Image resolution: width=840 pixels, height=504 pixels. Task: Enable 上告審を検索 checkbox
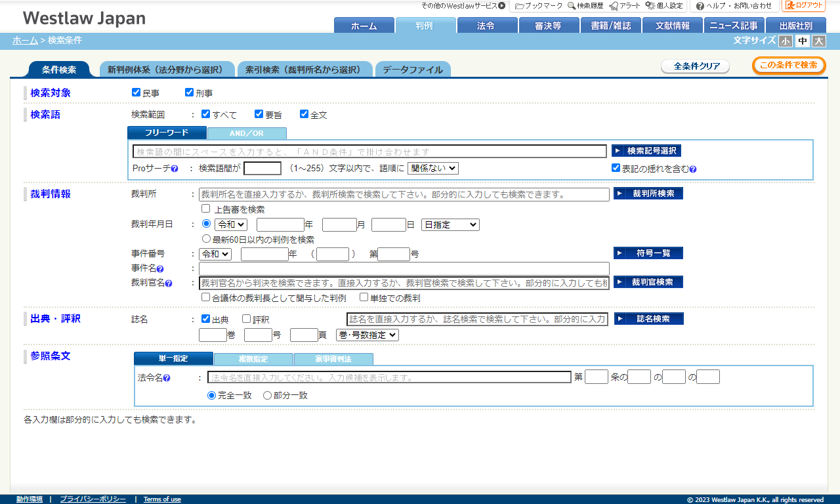[206, 209]
